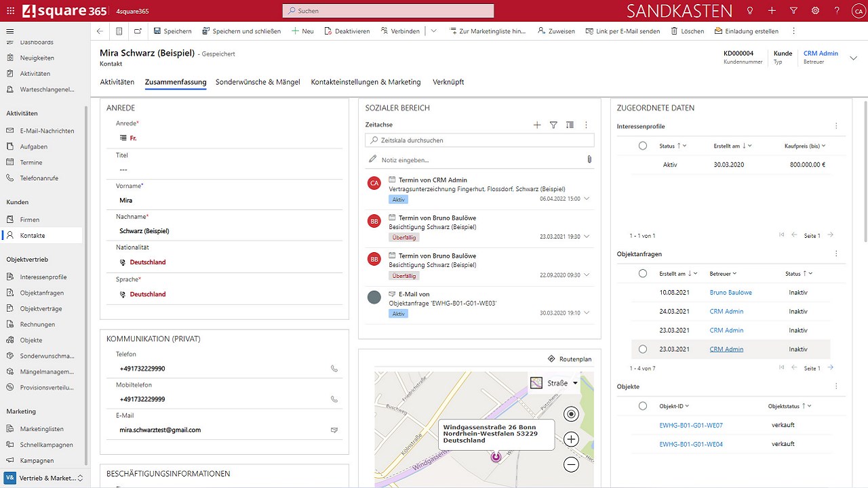Viewport: 868px width, 488px height.
Task: Click the plus quick-create icon in header
Action: tap(772, 11)
